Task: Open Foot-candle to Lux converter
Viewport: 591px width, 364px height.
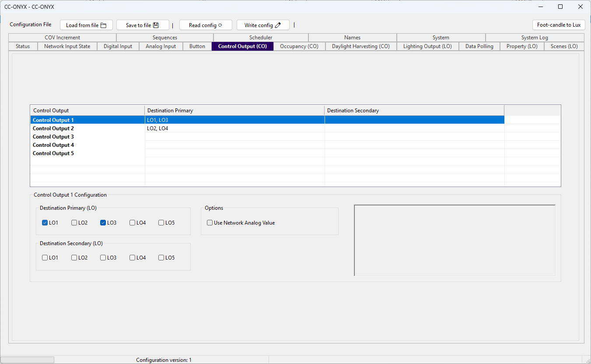Action: 559,25
